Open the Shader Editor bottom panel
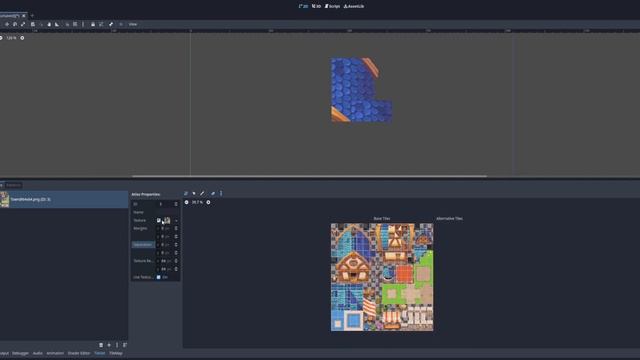Image resolution: width=640 pixels, height=360 pixels. pos(79,353)
